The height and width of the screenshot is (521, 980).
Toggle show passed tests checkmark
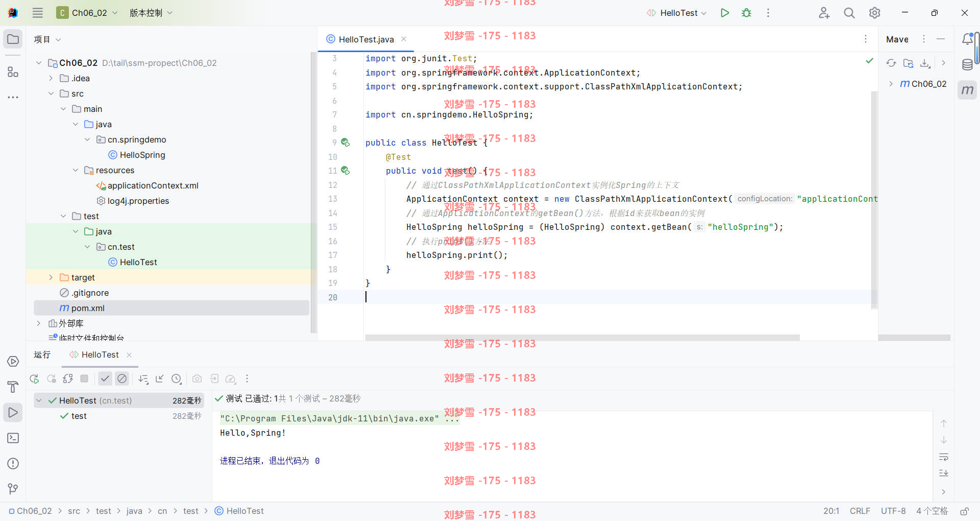[x=105, y=378]
